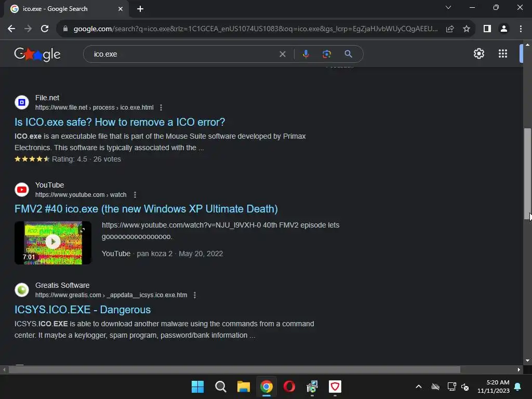Open Google apps grid
The width and height of the screenshot is (532, 399).
(503, 54)
